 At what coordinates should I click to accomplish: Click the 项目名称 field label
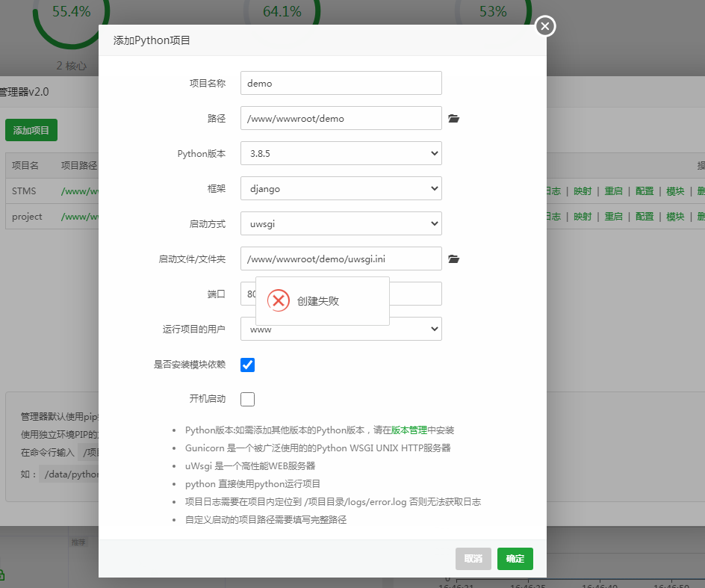[208, 83]
